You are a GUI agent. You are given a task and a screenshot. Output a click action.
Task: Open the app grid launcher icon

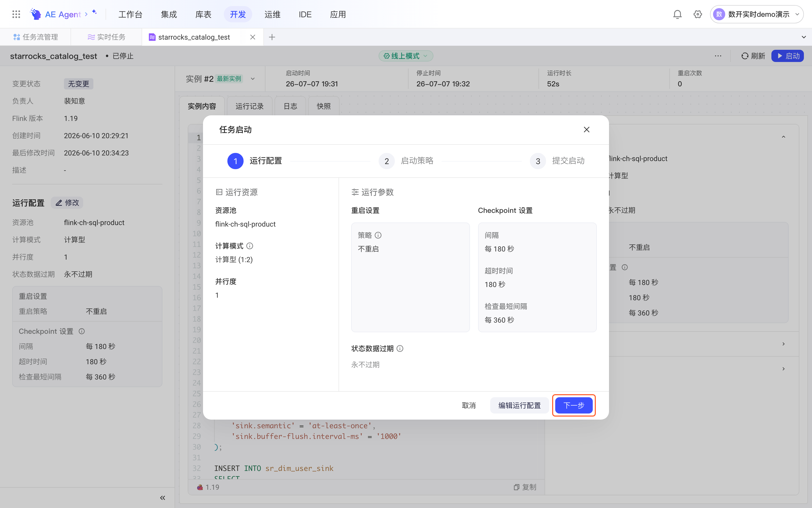point(16,14)
